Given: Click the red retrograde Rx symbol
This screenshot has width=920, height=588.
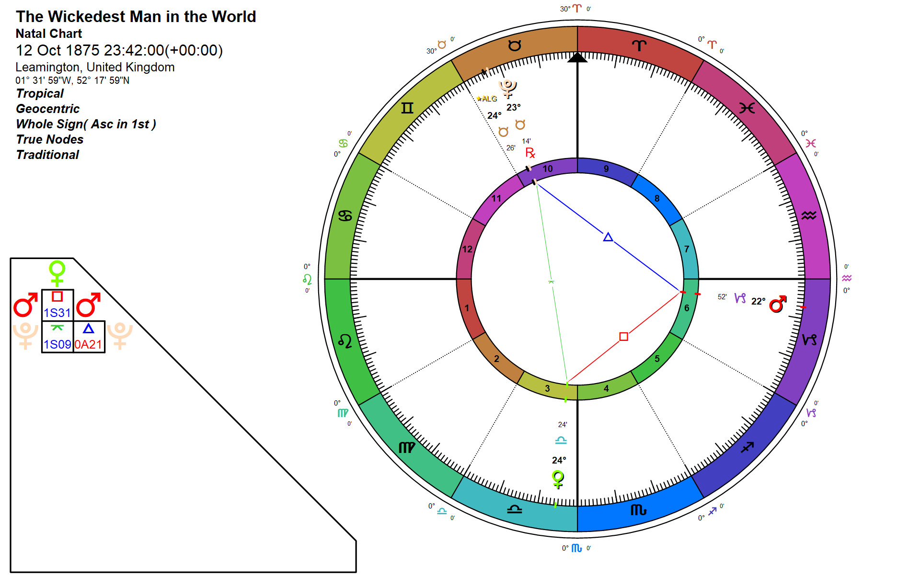Looking at the screenshot, I should click(530, 153).
